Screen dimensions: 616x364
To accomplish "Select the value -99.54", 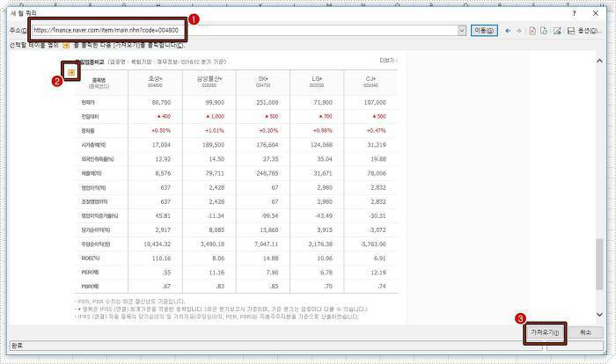I will 269,215.
